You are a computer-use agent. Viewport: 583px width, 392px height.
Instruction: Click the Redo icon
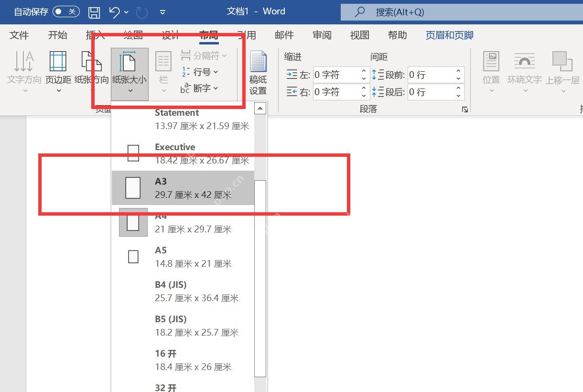tap(142, 12)
